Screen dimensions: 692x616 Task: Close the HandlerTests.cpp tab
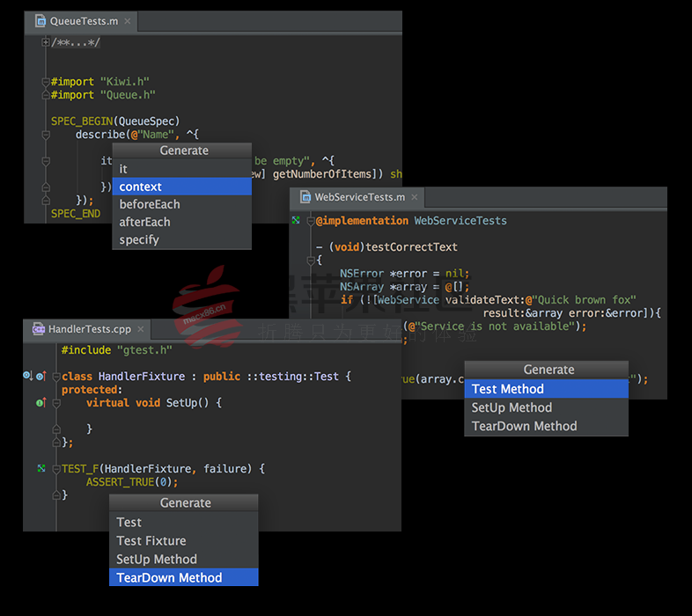(140, 329)
